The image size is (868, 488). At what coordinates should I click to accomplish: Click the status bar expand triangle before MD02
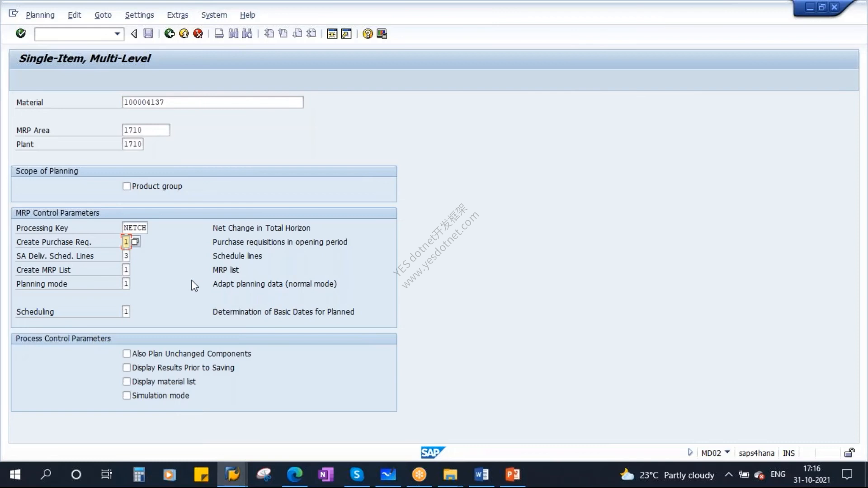point(690,452)
